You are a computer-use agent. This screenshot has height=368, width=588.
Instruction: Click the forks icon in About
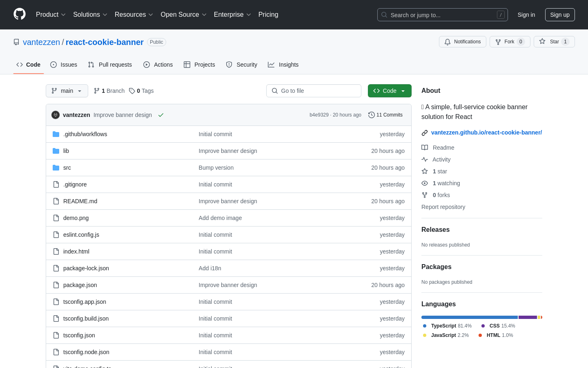click(x=425, y=195)
